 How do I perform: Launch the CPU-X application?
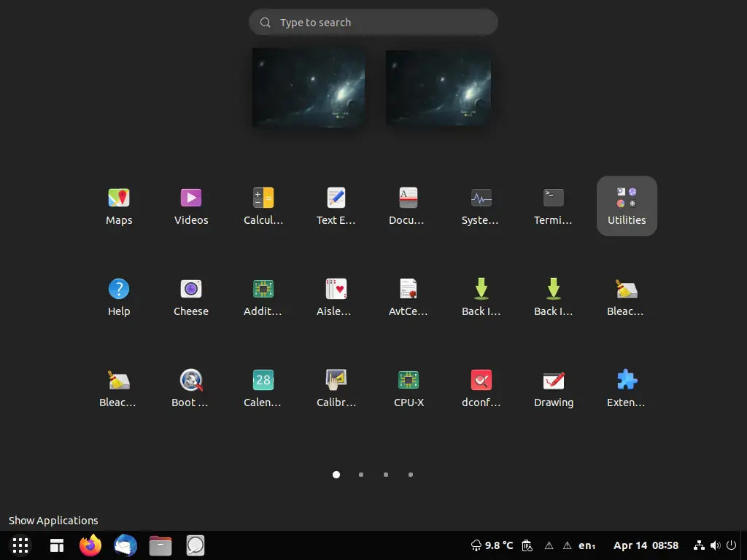(x=409, y=389)
